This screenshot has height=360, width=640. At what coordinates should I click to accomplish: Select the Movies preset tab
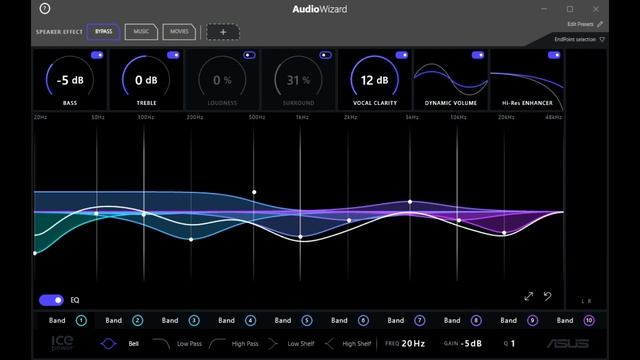pyautogui.click(x=179, y=32)
